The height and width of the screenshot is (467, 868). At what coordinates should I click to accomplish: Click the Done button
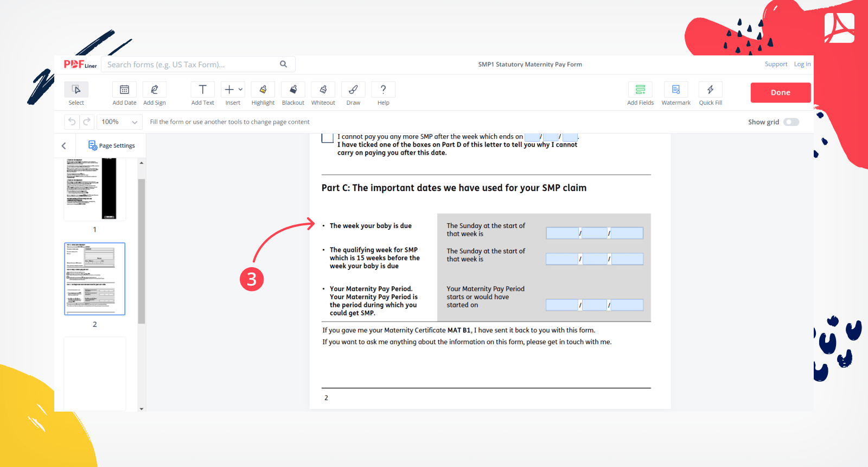point(781,92)
